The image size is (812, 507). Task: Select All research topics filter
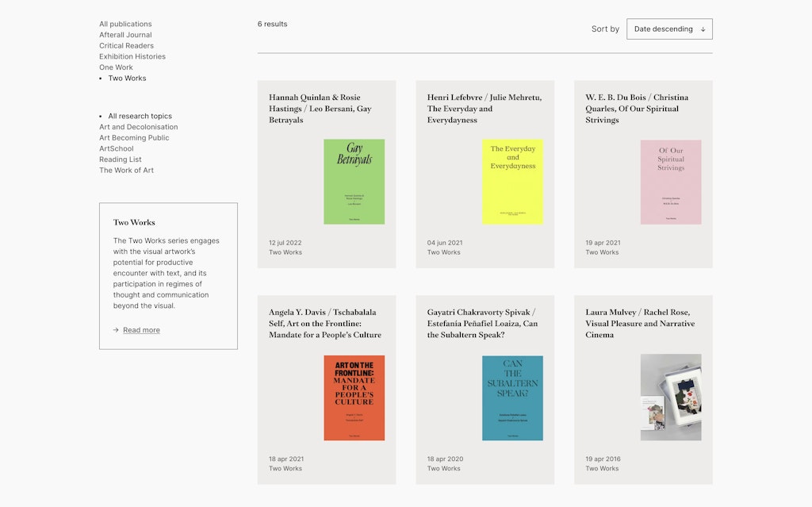pos(140,116)
